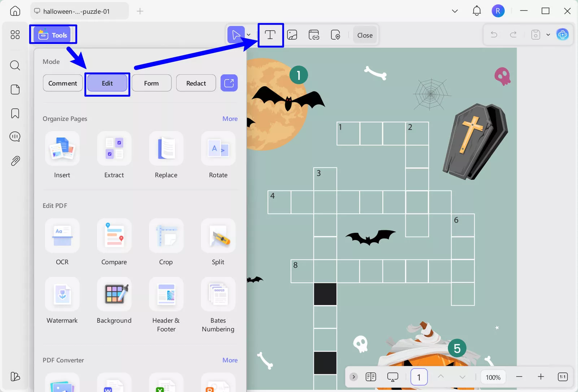The width and height of the screenshot is (578, 392).
Task: Click the Close button in the toolbar
Action: 364,35
